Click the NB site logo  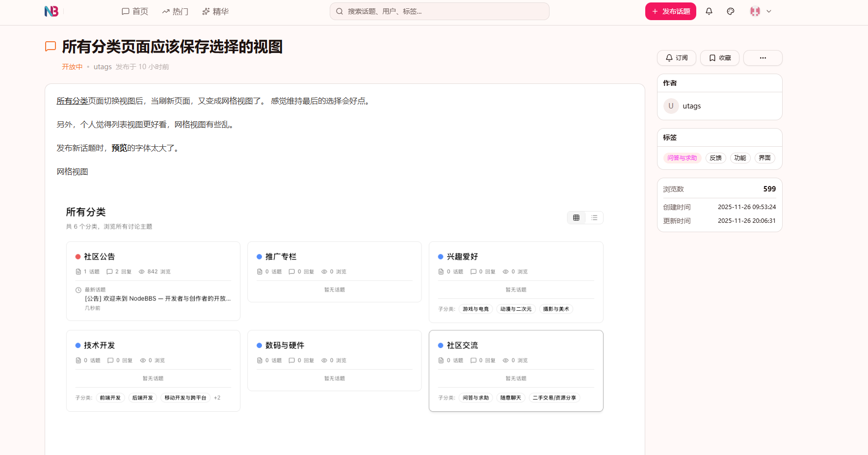(x=52, y=11)
